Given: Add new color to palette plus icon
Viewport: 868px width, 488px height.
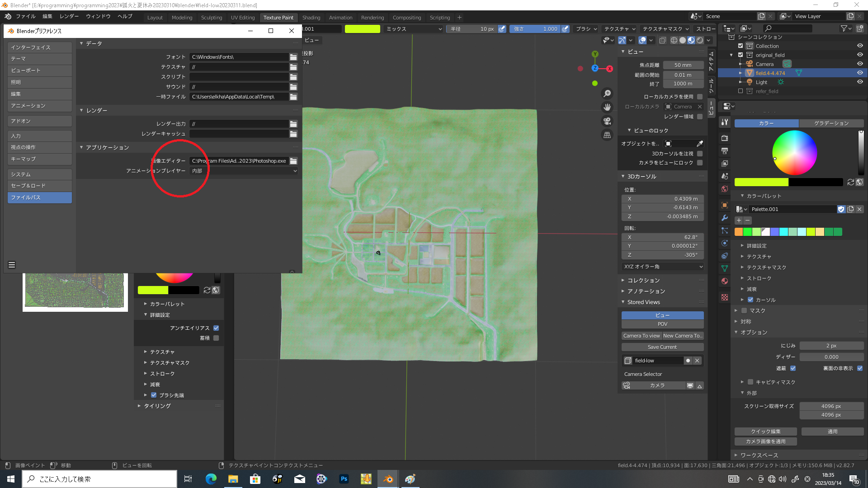Looking at the screenshot, I should point(739,221).
